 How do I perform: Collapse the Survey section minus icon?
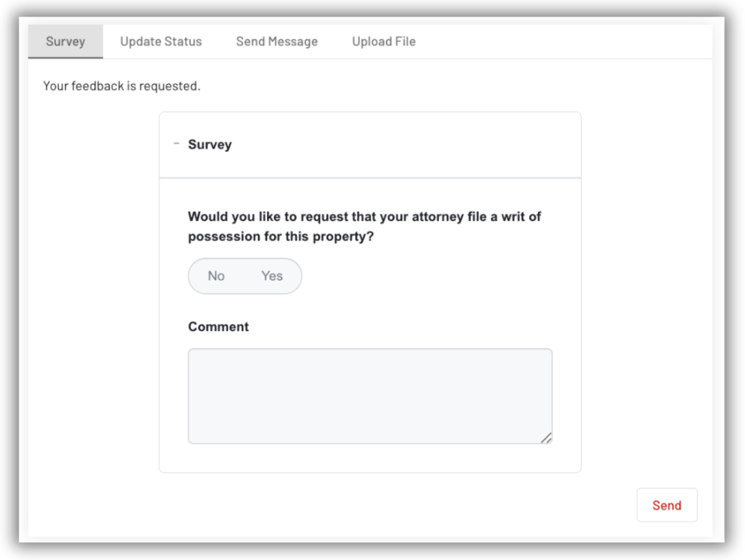[177, 144]
